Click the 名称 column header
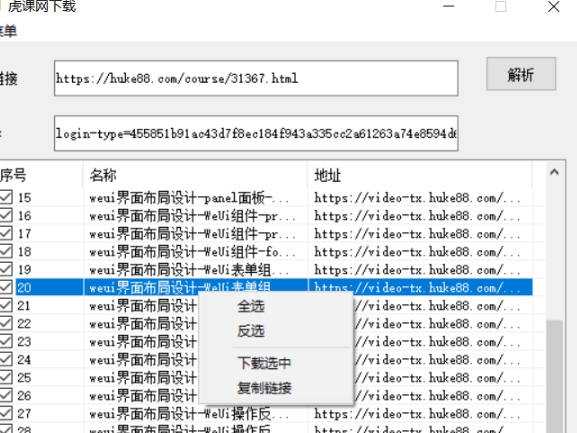This screenshot has width=577, height=433. [x=195, y=175]
